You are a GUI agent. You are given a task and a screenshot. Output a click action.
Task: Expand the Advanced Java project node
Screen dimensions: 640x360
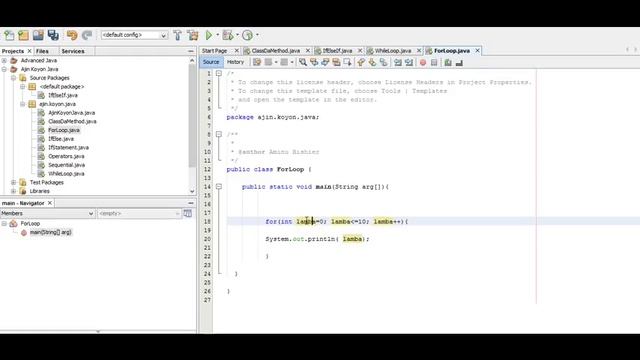coord(4,60)
